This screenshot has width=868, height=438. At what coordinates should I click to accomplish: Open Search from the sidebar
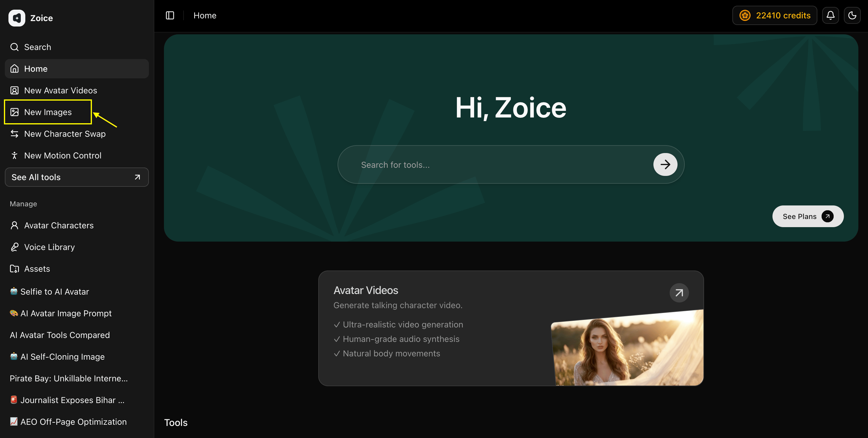tap(77, 47)
